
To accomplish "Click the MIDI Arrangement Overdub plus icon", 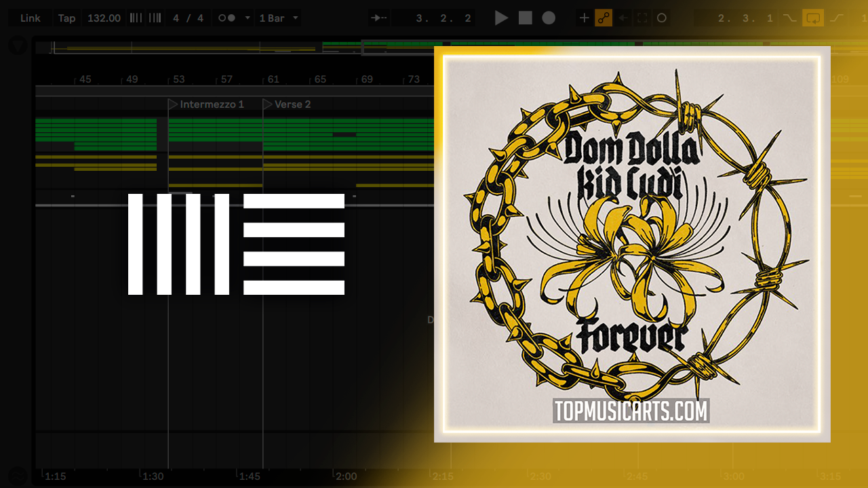I will point(584,18).
